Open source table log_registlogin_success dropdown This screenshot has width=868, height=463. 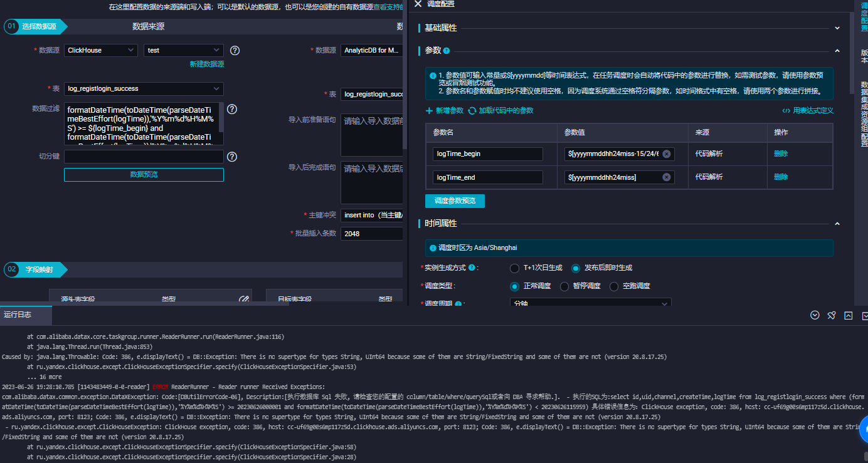144,89
